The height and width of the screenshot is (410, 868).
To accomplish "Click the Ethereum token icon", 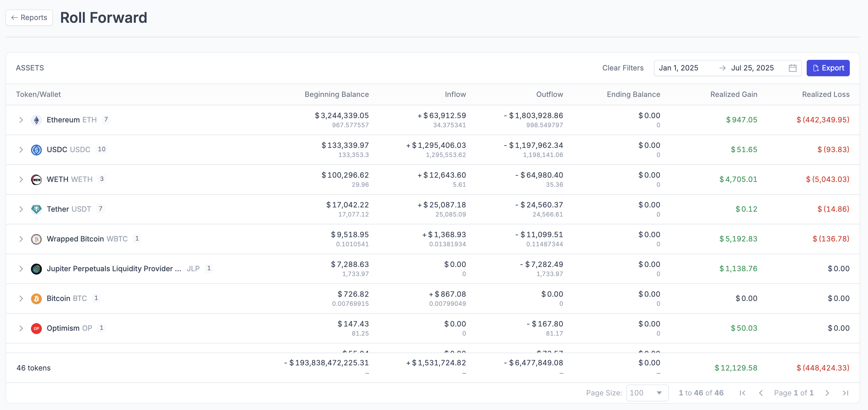I will point(36,120).
